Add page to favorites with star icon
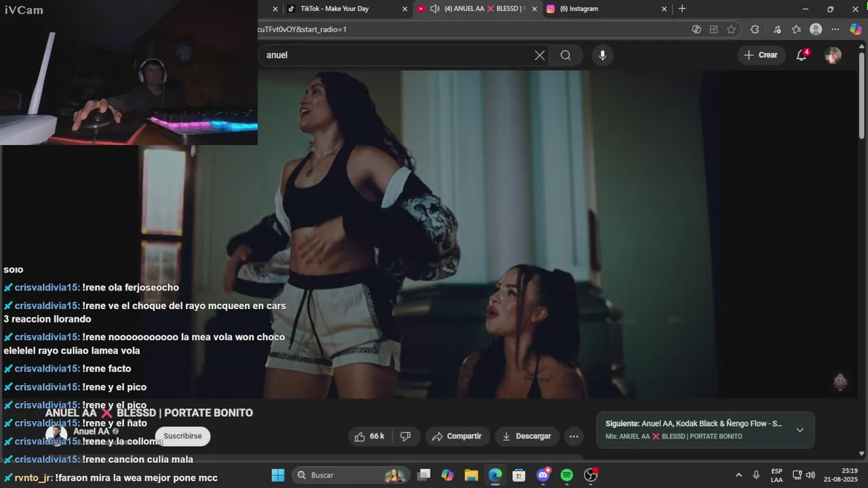 731,29
